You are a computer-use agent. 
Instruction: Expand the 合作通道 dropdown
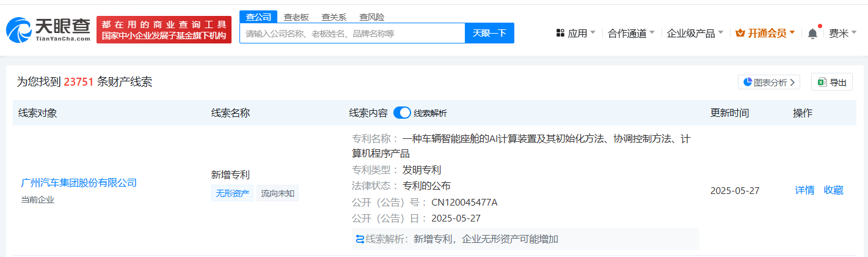[x=632, y=33]
